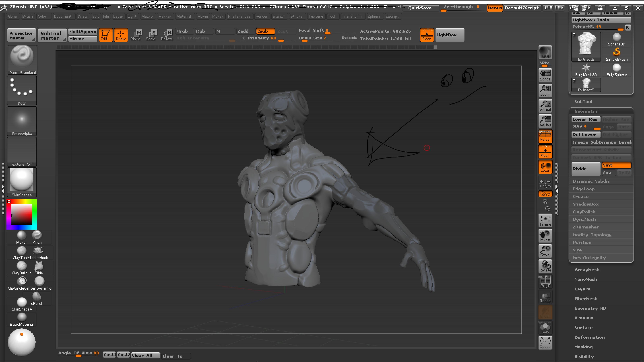This screenshot has width=644, height=362.
Task: Select the Scale transform mode icon
Action: (x=151, y=35)
